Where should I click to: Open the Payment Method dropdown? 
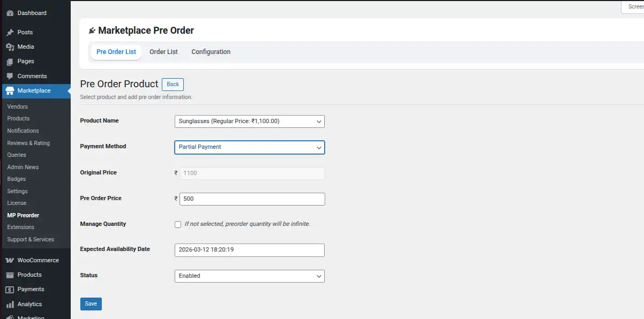coord(249,147)
